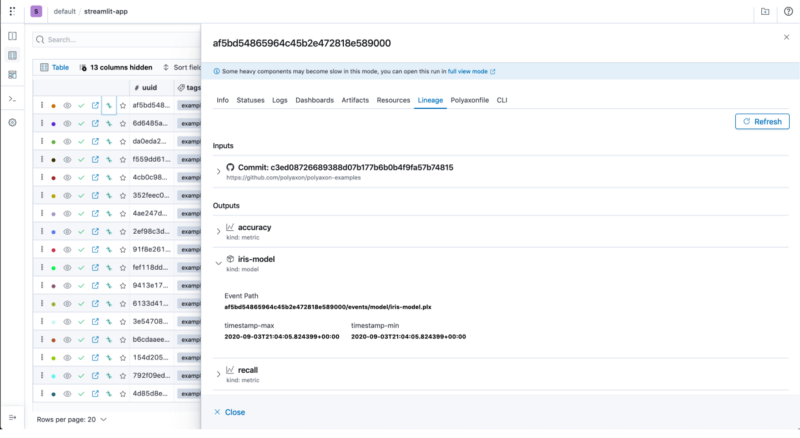Switch to the Polyaxonfile tab
This screenshot has height=438, width=800.
469,100
